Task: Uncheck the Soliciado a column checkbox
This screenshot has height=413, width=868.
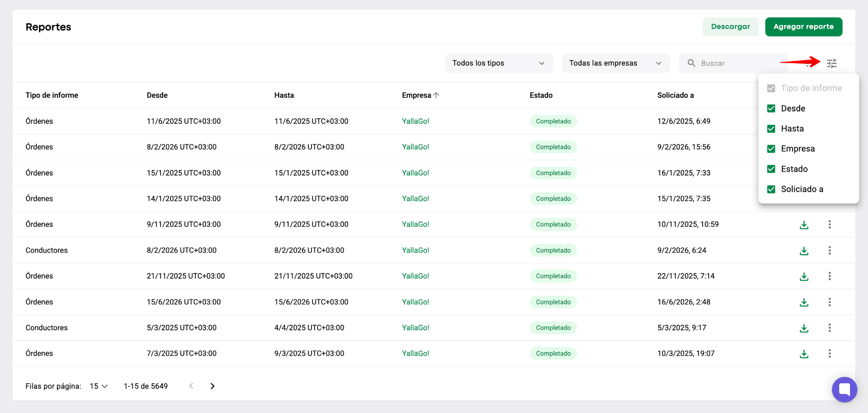Action: point(771,189)
